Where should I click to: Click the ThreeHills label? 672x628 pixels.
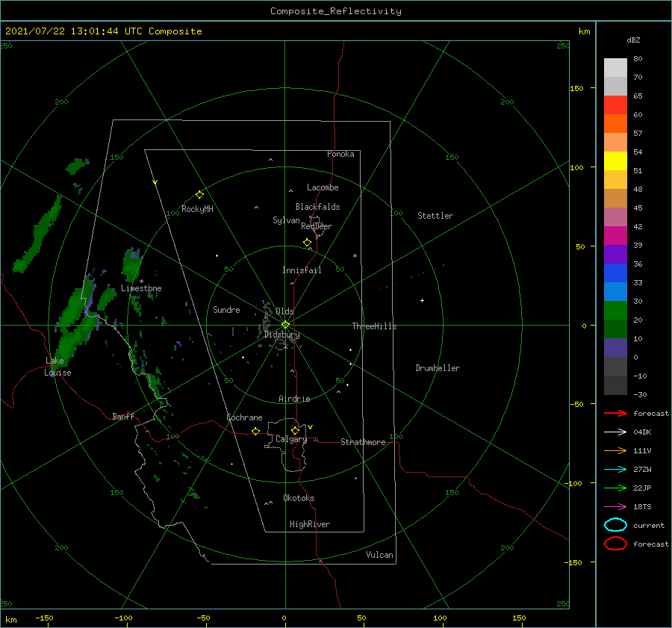374,326
